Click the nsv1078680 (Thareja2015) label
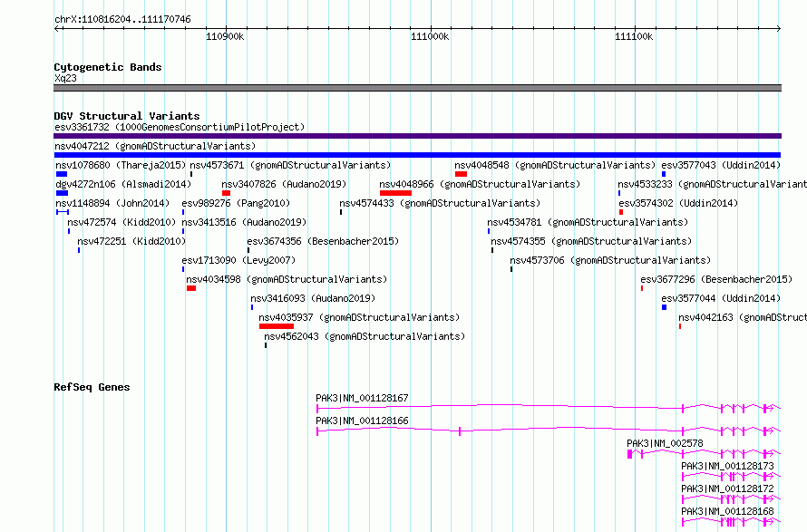 pos(121,165)
